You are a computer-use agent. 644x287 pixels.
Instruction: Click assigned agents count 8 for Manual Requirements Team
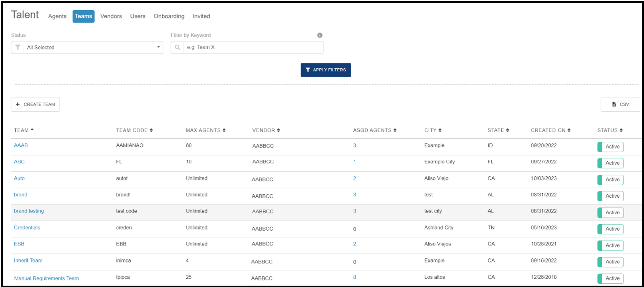coord(355,277)
